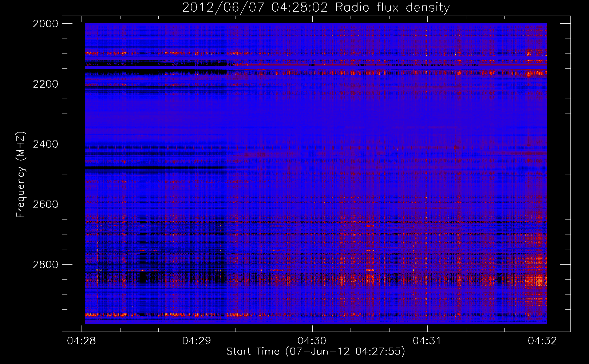Viewport: 589px width, 364px height.
Task: Select the 2400 frequency tick label
Action: (x=46, y=144)
